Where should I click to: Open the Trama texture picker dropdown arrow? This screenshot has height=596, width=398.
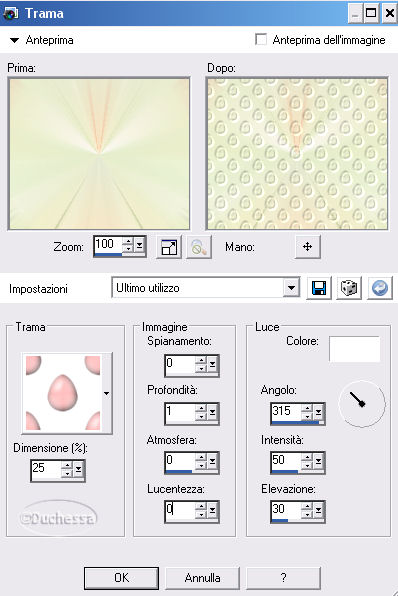click(106, 393)
